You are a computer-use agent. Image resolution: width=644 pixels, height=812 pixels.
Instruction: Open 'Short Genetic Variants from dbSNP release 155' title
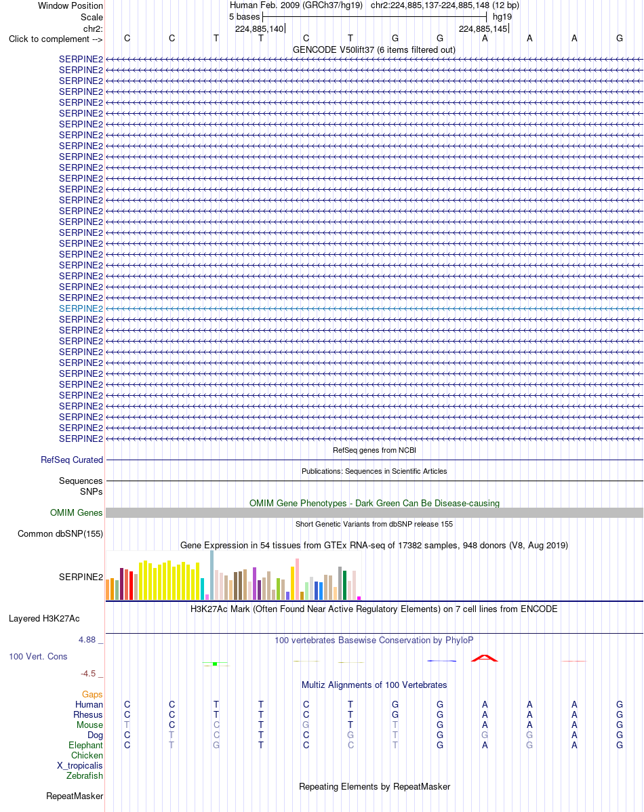[374, 524]
